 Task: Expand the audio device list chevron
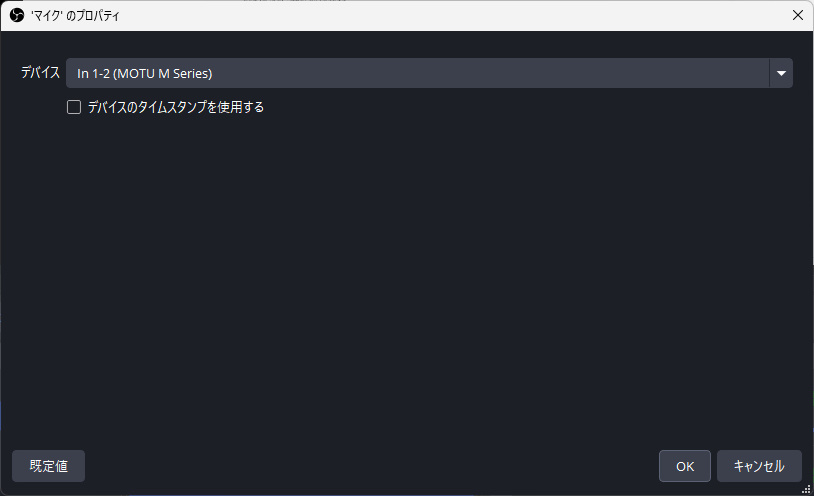[x=780, y=73]
